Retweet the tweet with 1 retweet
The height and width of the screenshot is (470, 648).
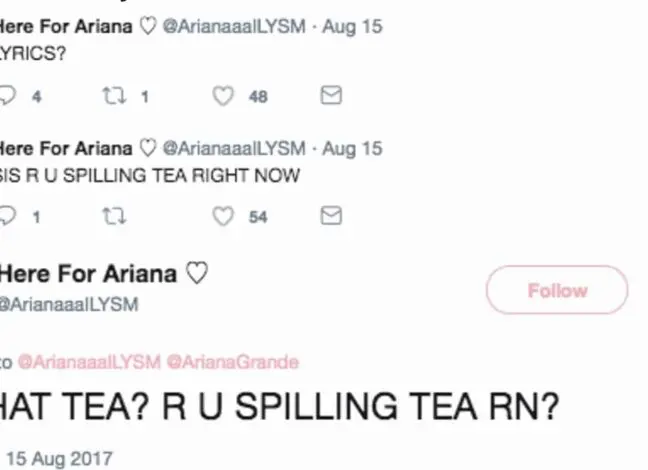(x=111, y=96)
